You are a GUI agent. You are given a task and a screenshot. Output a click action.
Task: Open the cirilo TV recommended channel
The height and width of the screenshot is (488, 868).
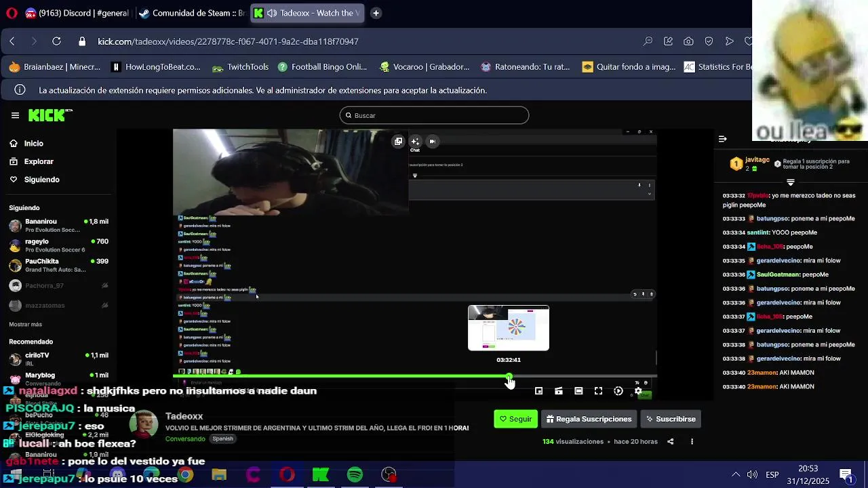pyautogui.click(x=58, y=359)
